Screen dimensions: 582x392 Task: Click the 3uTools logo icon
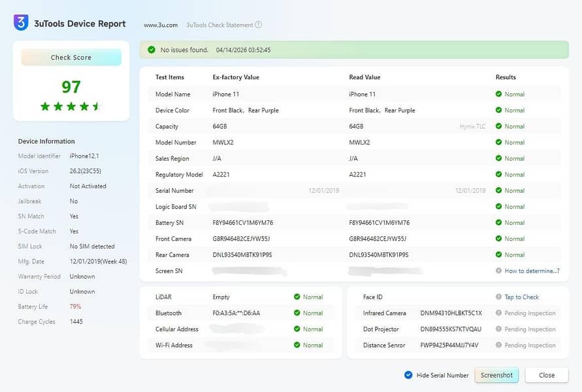click(21, 23)
